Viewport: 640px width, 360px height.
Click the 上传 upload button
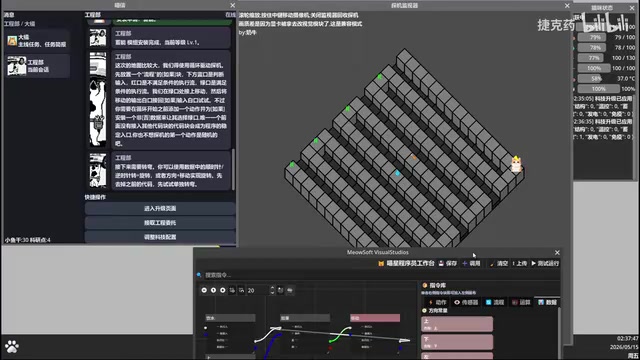pyautogui.click(x=520, y=264)
